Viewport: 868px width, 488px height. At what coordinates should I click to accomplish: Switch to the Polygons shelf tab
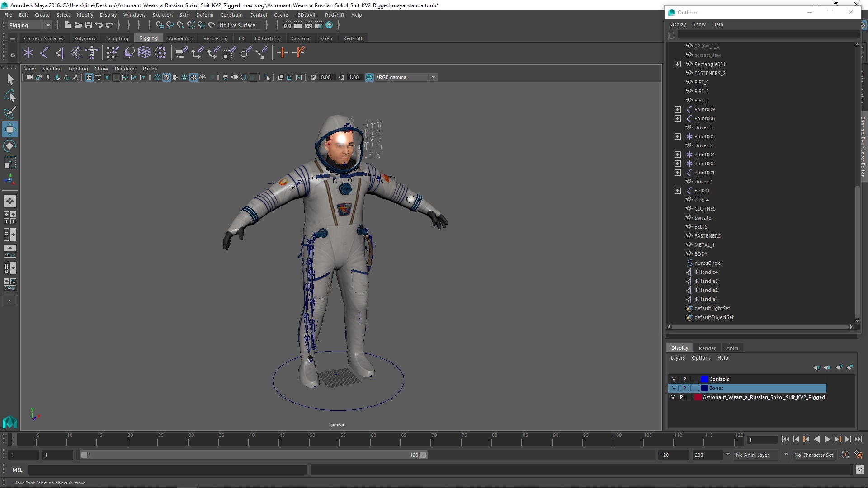(85, 38)
